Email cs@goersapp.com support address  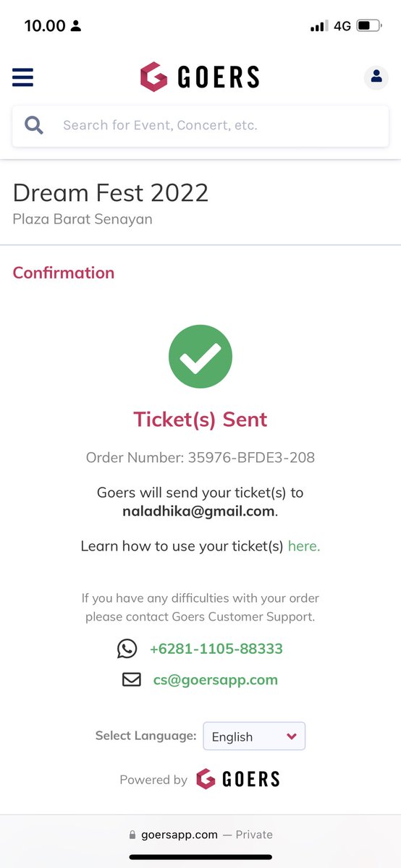click(216, 680)
